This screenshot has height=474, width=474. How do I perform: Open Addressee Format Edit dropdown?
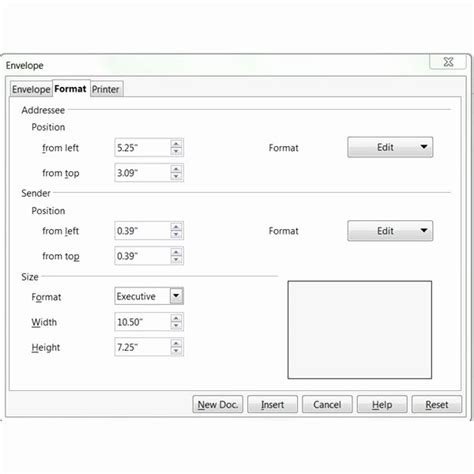[390, 147]
